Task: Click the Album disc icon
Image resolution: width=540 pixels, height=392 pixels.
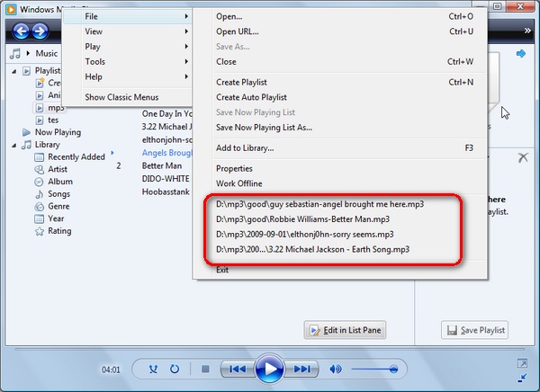Action: pyautogui.click(x=40, y=182)
